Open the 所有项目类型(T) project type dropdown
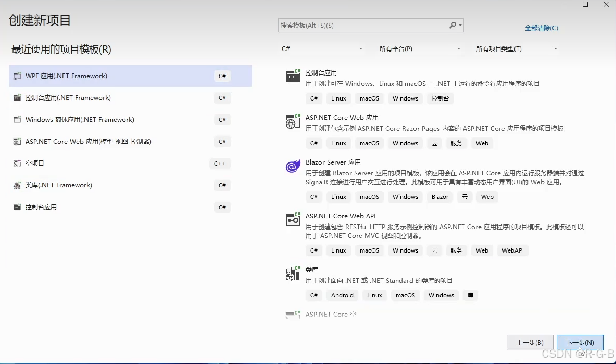The width and height of the screenshot is (616, 364). pos(516,49)
